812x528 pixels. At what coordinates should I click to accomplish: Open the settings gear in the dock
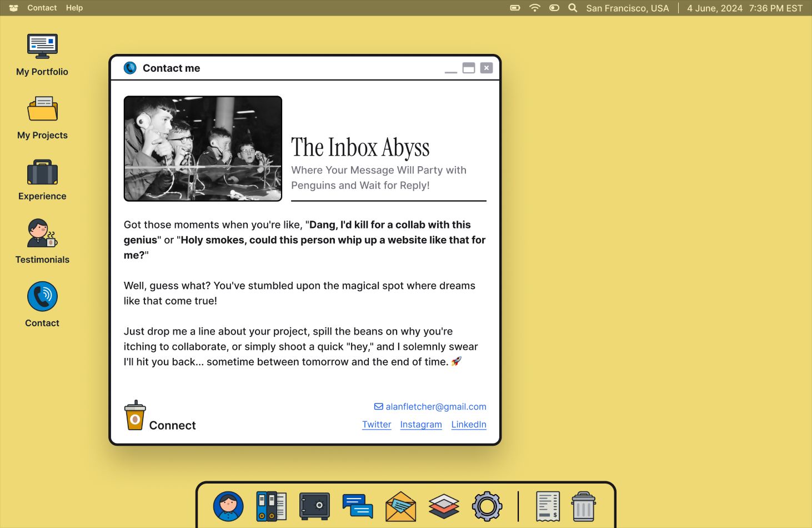pos(487,506)
